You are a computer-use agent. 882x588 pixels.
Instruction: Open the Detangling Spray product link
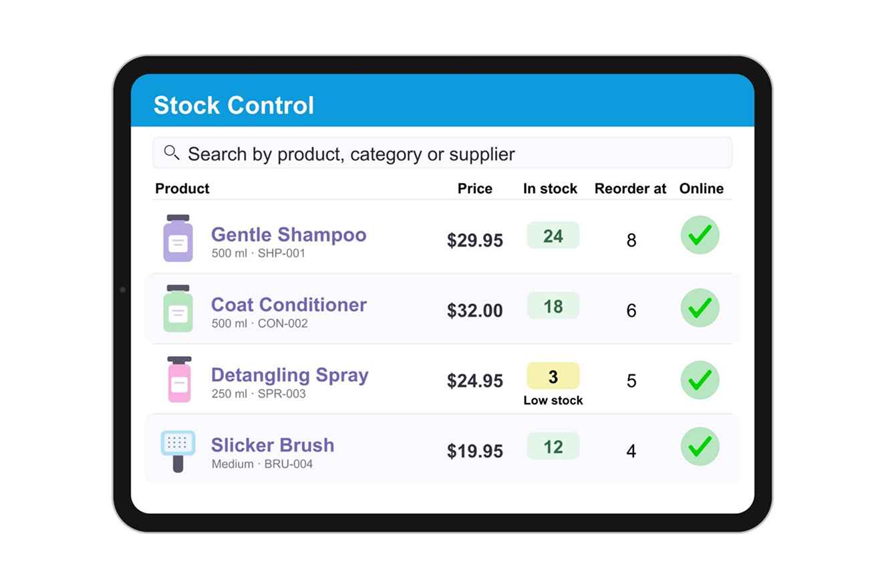tap(289, 375)
